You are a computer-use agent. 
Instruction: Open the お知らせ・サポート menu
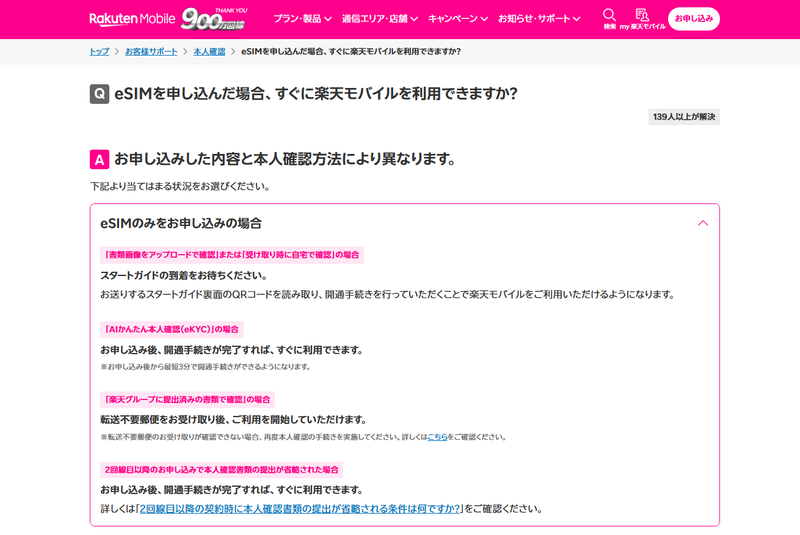click(539, 19)
